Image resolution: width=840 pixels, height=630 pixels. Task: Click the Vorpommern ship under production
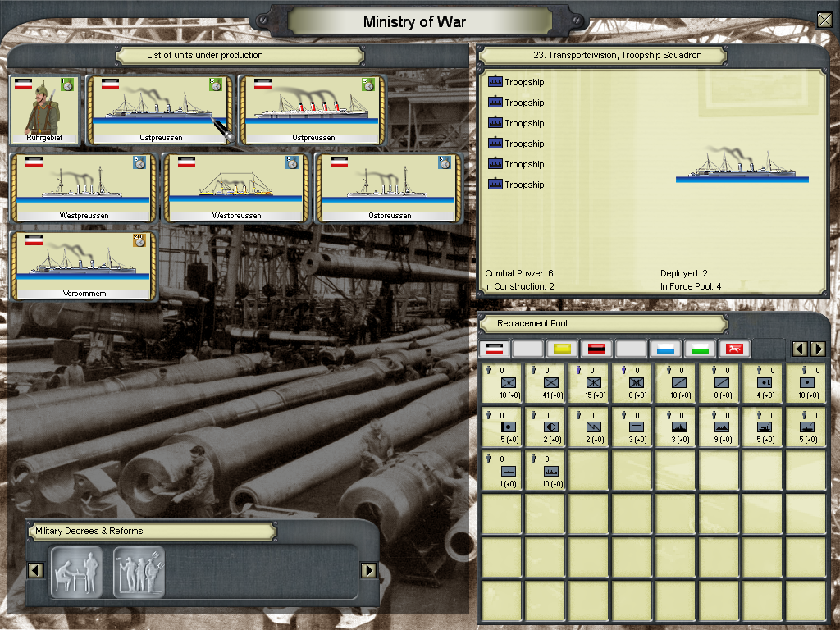point(83,266)
